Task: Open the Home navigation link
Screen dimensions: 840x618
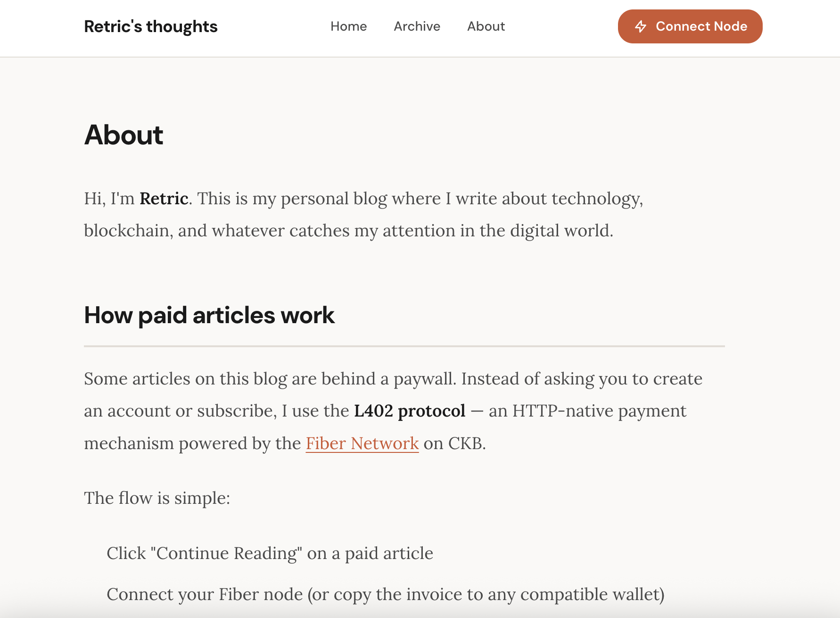Action: click(x=348, y=26)
